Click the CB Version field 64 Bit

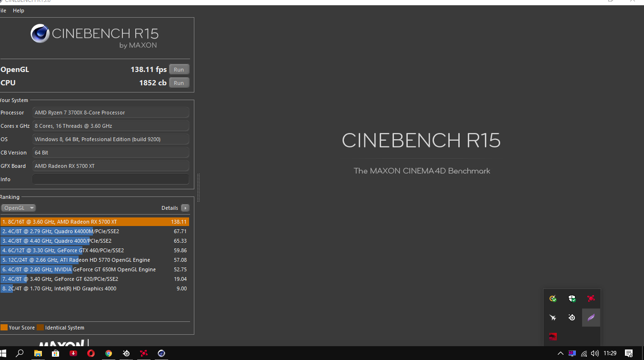(111, 153)
